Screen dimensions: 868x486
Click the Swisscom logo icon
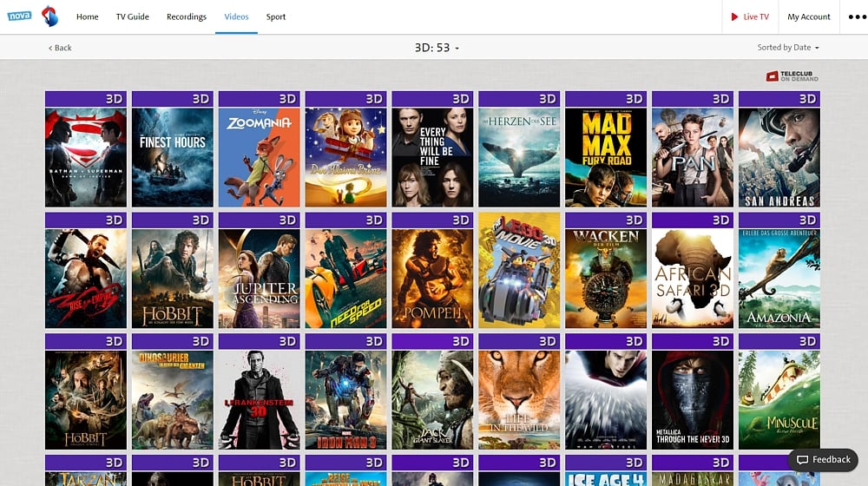(x=49, y=16)
